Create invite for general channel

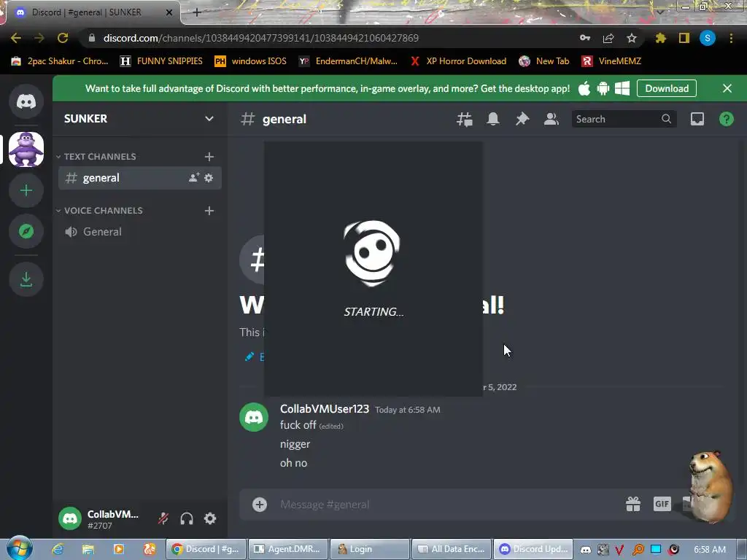(x=194, y=178)
